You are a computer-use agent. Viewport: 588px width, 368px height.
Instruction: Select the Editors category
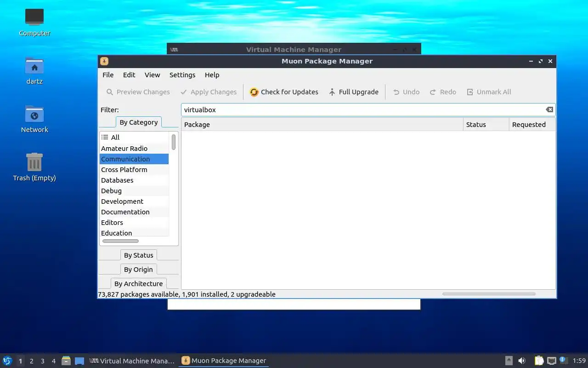coord(134,223)
